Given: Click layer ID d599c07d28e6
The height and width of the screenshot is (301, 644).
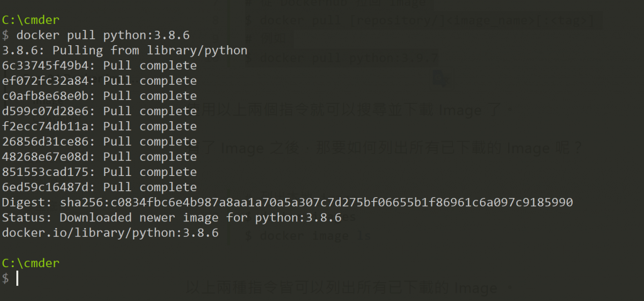Looking at the screenshot, I should tap(47, 111).
